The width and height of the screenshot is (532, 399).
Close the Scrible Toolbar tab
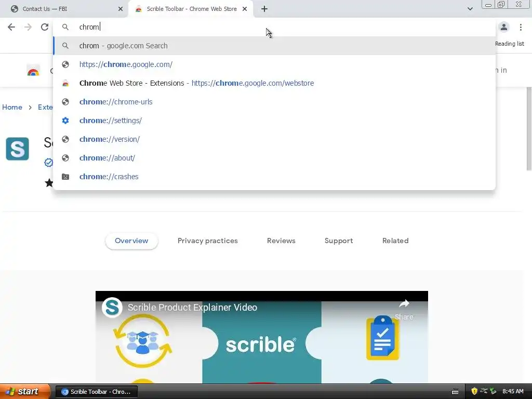click(245, 9)
